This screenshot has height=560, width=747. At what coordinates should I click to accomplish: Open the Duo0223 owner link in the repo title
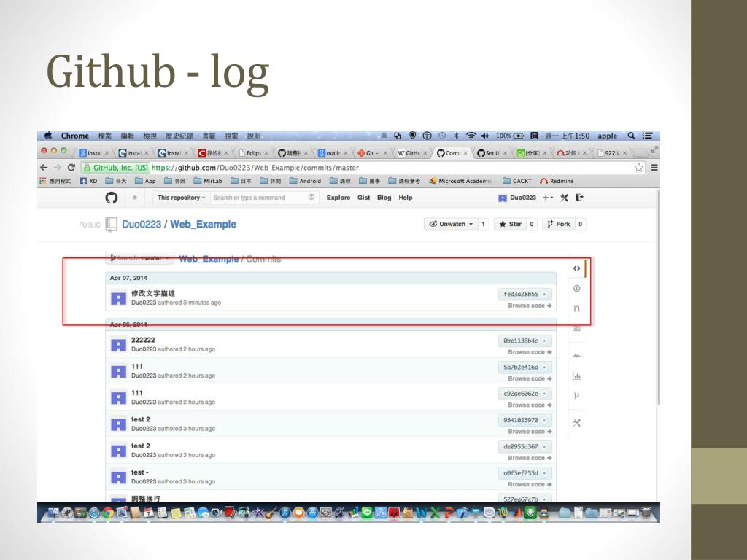(142, 225)
